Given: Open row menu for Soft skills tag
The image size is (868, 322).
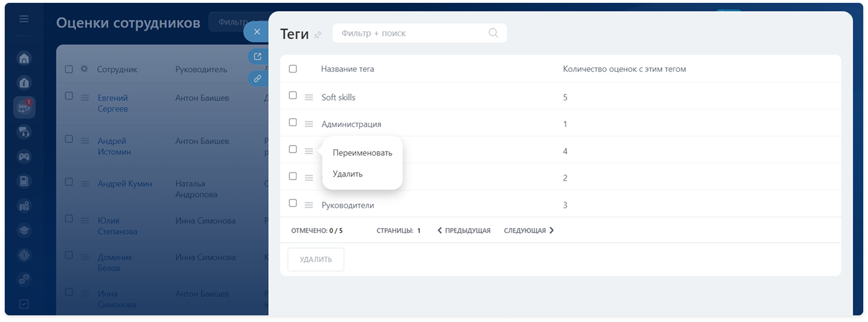Looking at the screenshot, I should 309,97.
